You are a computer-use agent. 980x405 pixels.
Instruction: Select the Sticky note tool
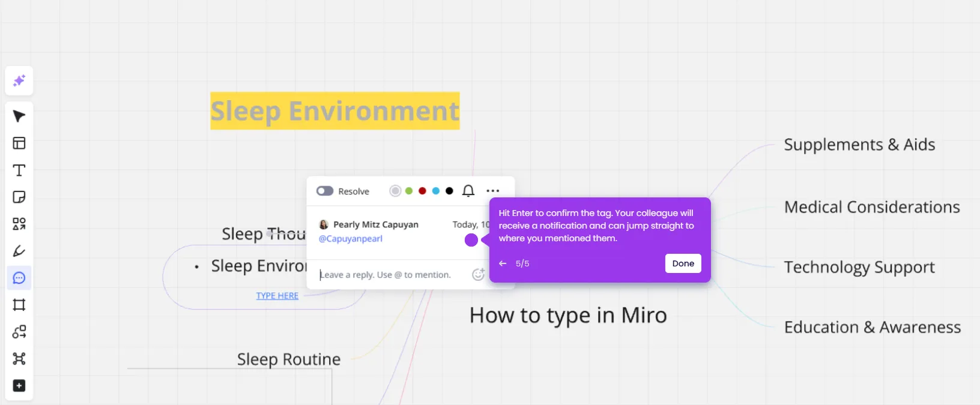pyautogui.click(x=19, y=197)
